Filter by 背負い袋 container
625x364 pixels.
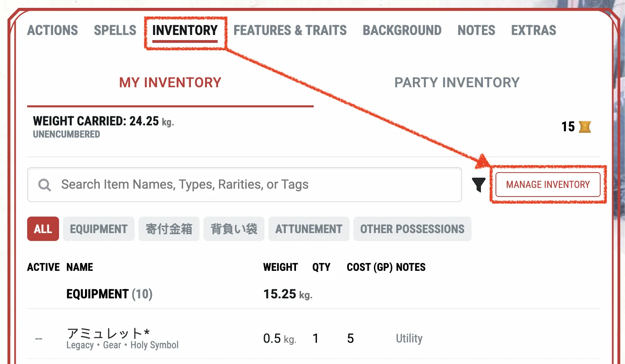pyautogui.click(x=234, y=229)
